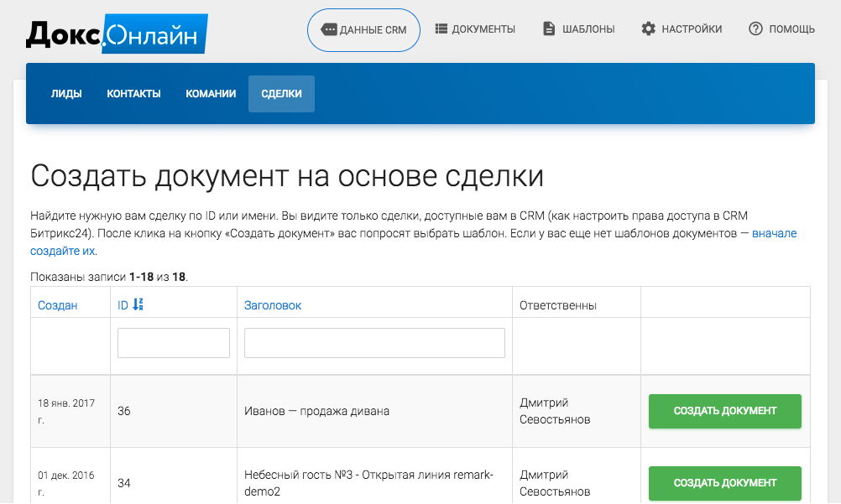This screenshot has height=504, width=841.
Task: Open settings via the НАСТРОЙКИ gear icon
Action: pos(647,28)
